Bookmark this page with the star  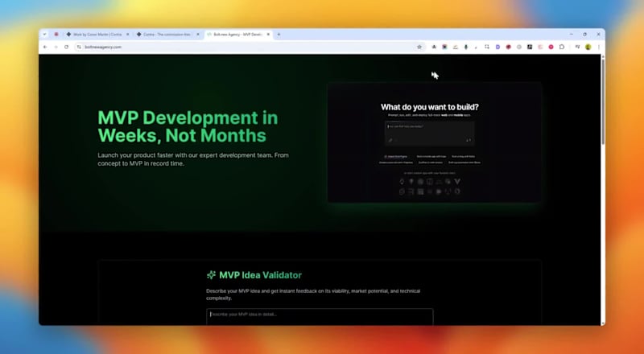click(419, 47)
